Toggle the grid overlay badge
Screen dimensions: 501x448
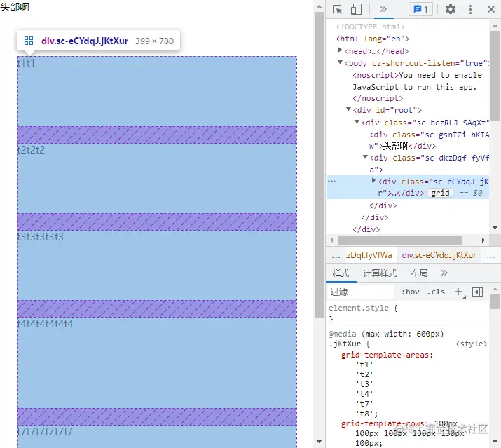tap(440, 193)
